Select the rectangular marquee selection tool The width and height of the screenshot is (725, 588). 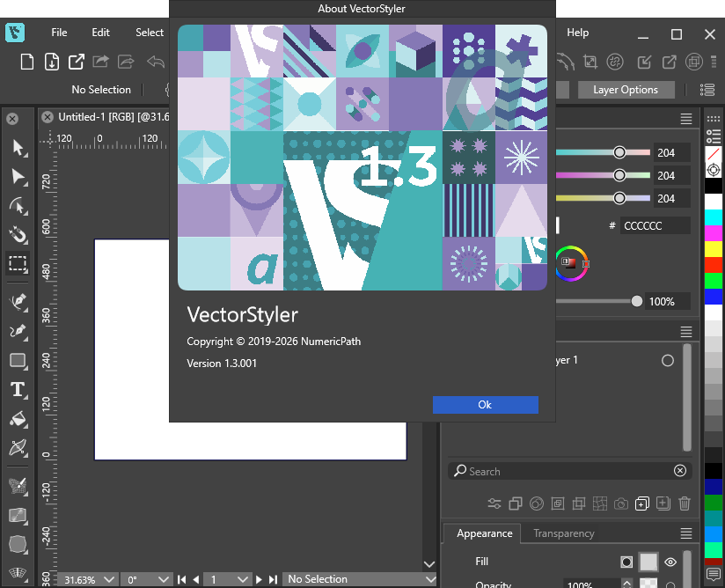coord(18,263)
